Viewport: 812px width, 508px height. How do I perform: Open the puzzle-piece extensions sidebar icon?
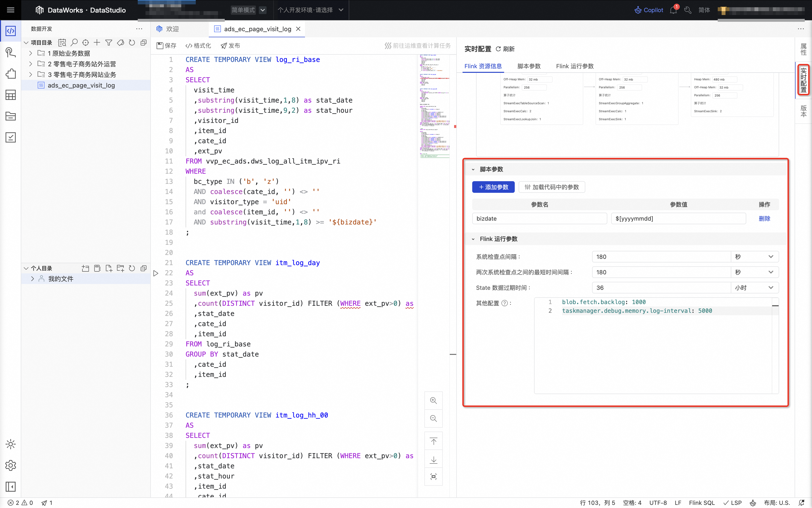[10, 74]
